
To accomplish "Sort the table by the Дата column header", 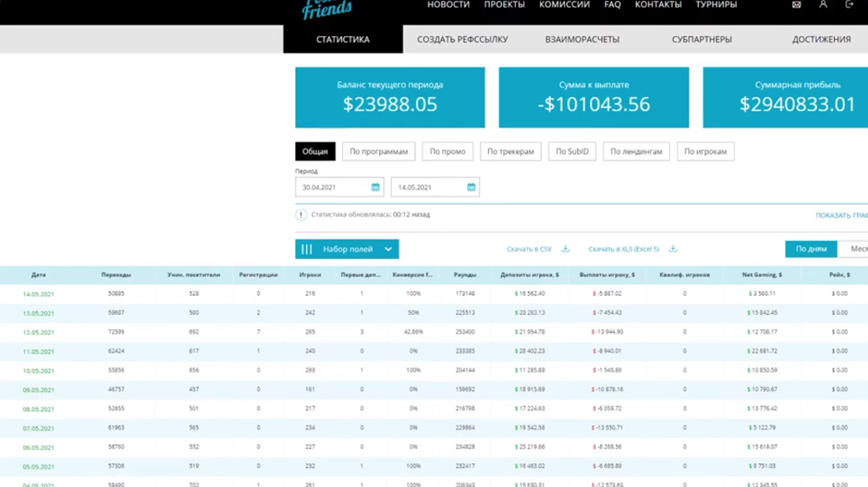I will pos(39,275).
